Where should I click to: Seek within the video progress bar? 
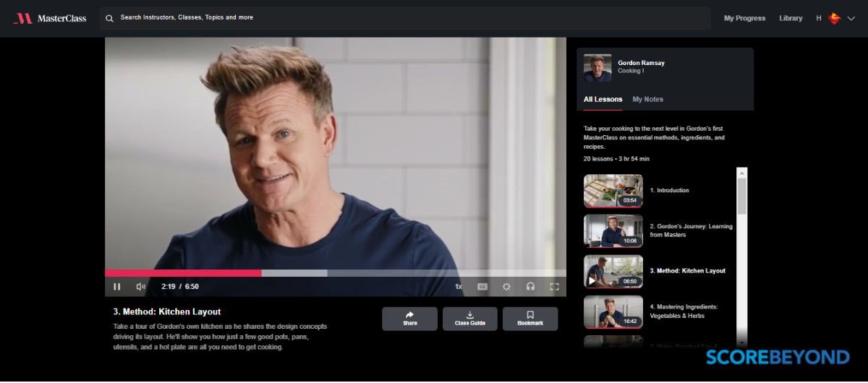(336, 273)
